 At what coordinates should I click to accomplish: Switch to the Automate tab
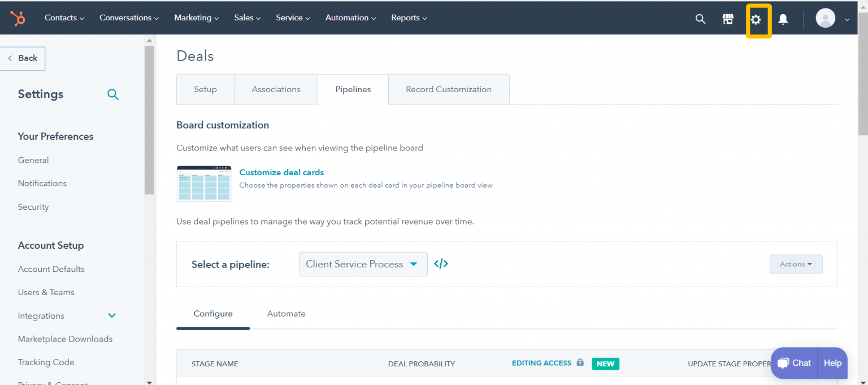[286, 314]
